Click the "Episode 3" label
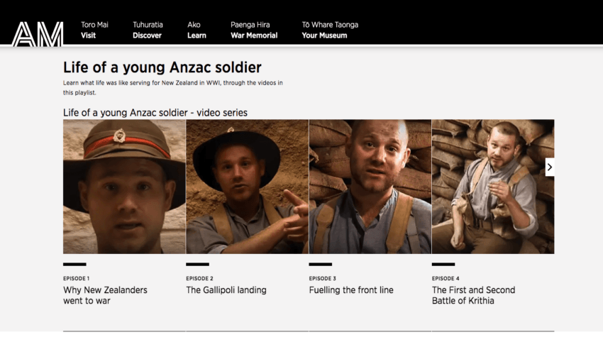Screen dimensions: 603x364 pyautogui.click(x=323, y=279)
